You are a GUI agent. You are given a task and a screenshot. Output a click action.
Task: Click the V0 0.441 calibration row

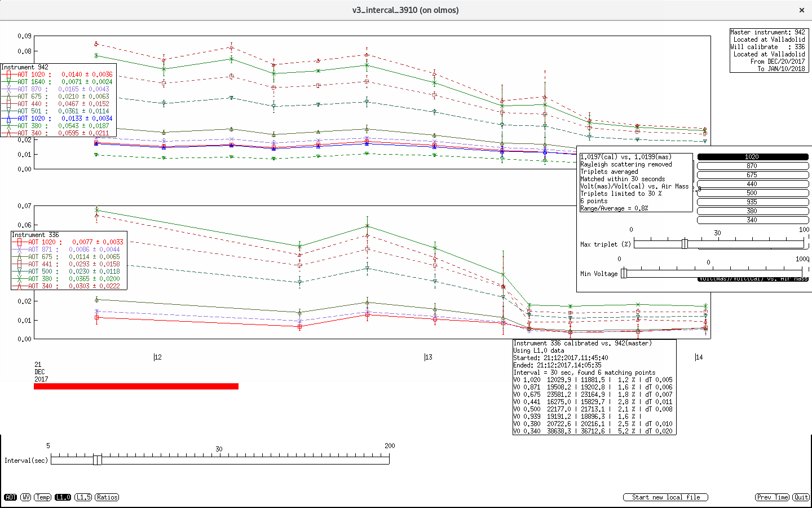coord(593,402)
